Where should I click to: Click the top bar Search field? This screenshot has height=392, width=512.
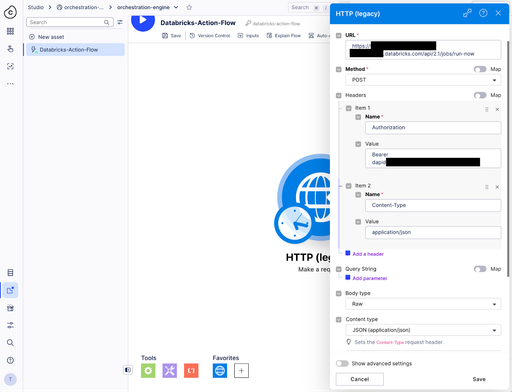point(308,7)
